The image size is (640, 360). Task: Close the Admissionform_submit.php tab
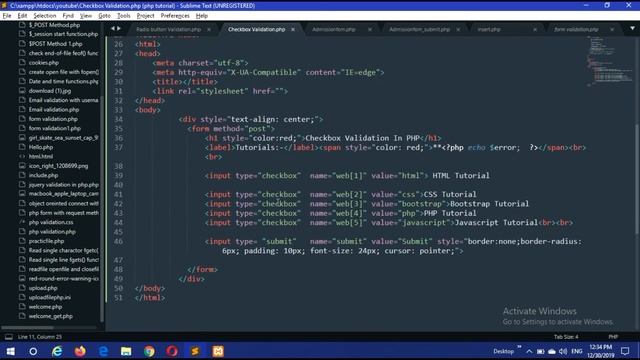458,29
